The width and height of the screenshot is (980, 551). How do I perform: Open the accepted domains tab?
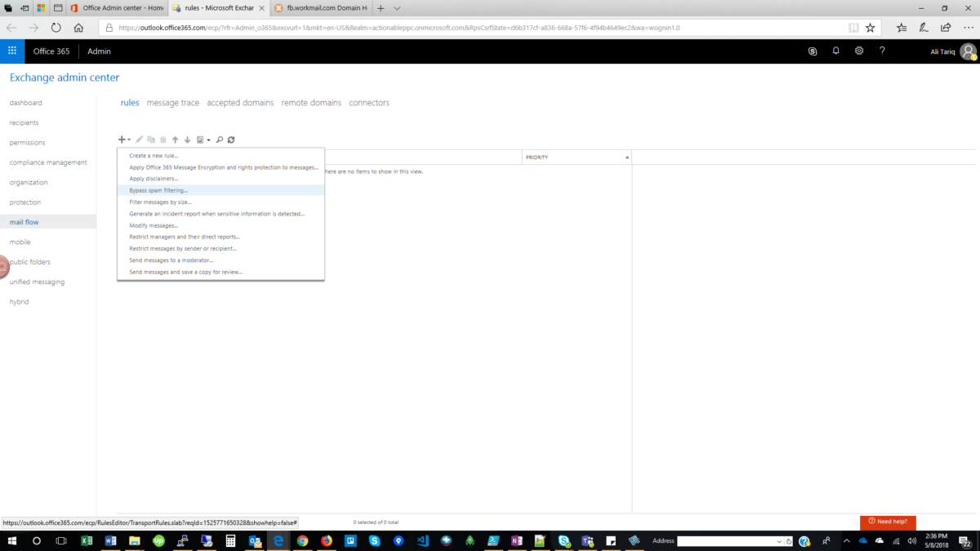point(240,103)
